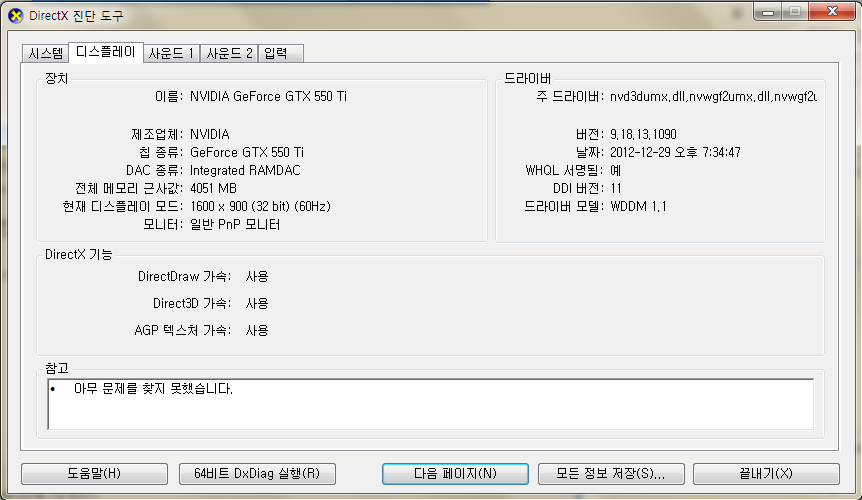Click memory value 4051 MB
The height and width of the screenshot is (500, 862).
coord(213,188)
